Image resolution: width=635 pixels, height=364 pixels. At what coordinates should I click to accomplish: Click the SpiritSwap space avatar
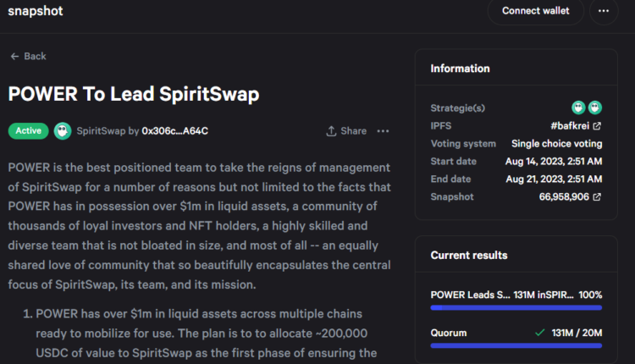[63, 131]
